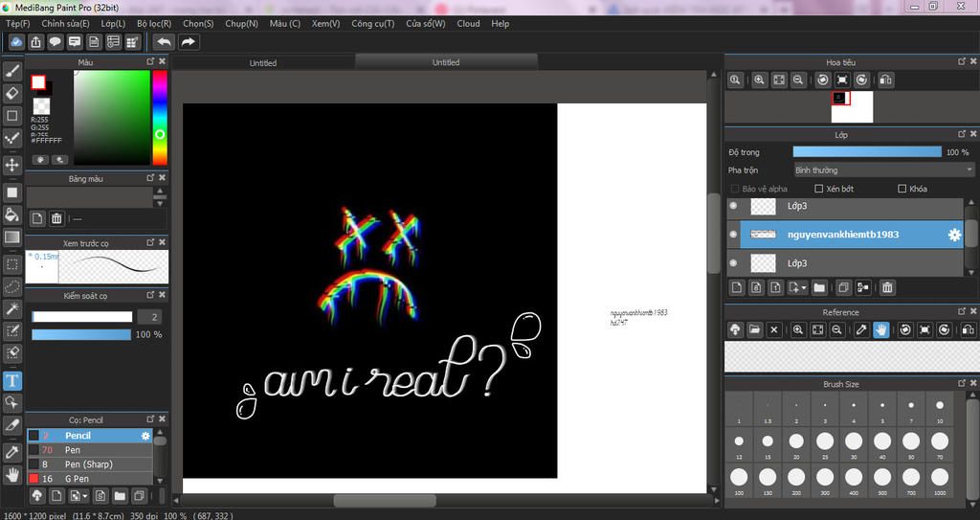Open the Lớp(L) menu
The image size is (980, 520).
click(x=113, y=23)
